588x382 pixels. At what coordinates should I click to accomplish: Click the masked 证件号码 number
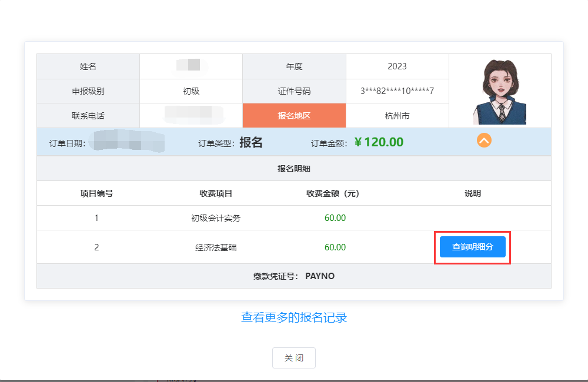click(x=397, y=91)
